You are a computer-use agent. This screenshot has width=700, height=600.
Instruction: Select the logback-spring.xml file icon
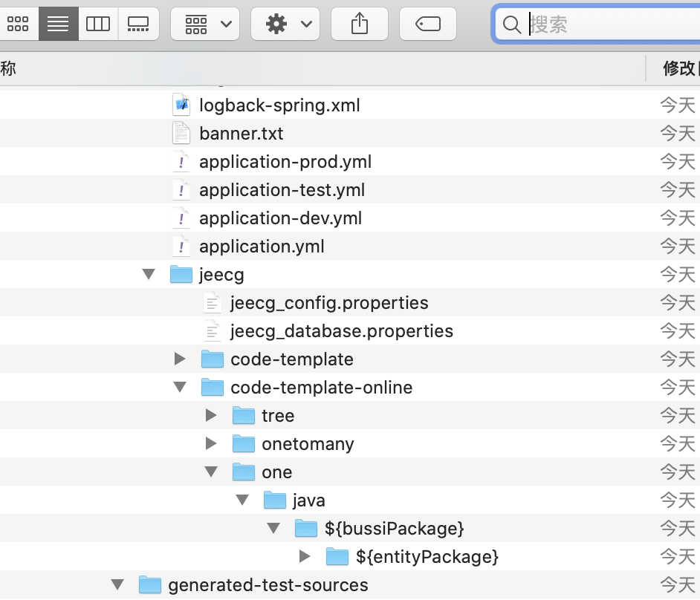(181, 105)
